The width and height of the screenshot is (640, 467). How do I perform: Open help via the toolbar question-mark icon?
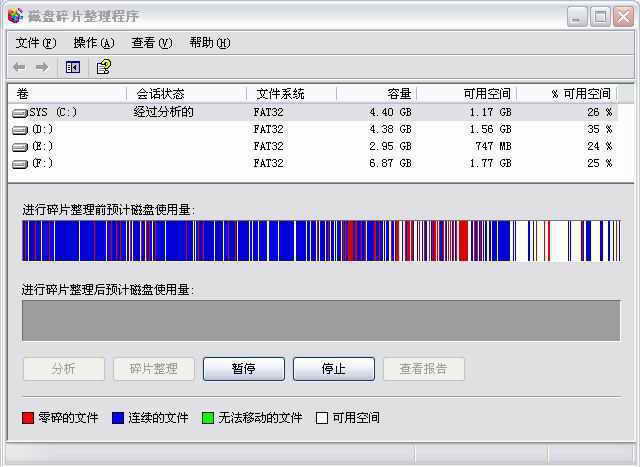(x=103, y=67)
